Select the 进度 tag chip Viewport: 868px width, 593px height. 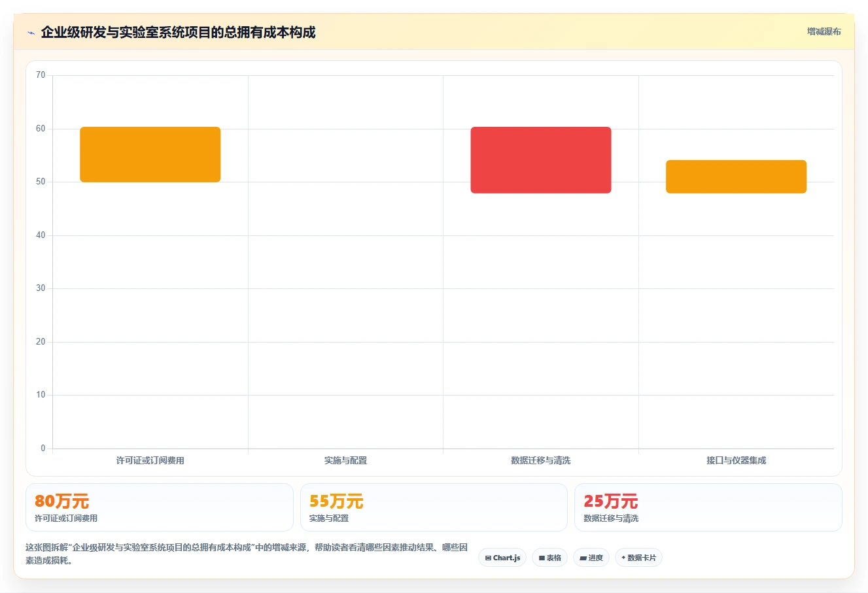(591, 558)
